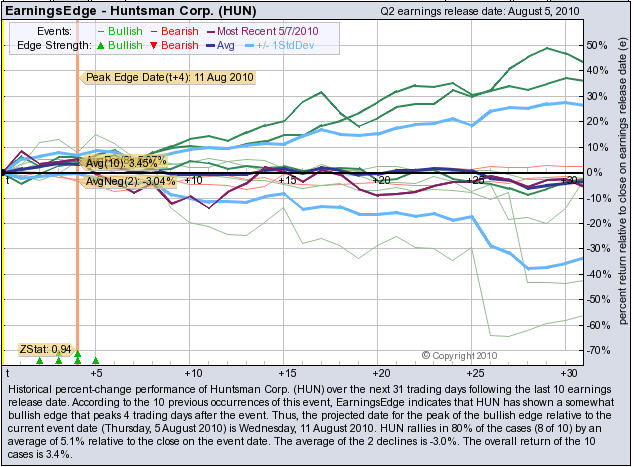Click the Q2 earnings release date text
This screenshot has width=634, height=467.
pos(480,11)
